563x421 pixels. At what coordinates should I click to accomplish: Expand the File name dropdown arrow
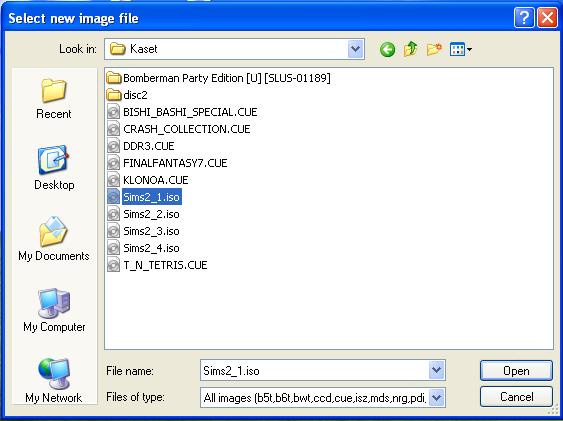point(437,370)
